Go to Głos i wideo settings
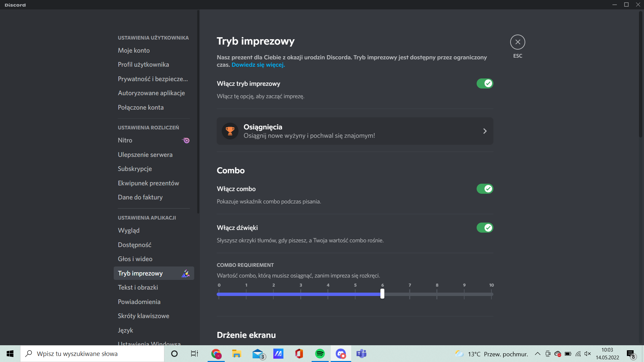 [135, 259]
